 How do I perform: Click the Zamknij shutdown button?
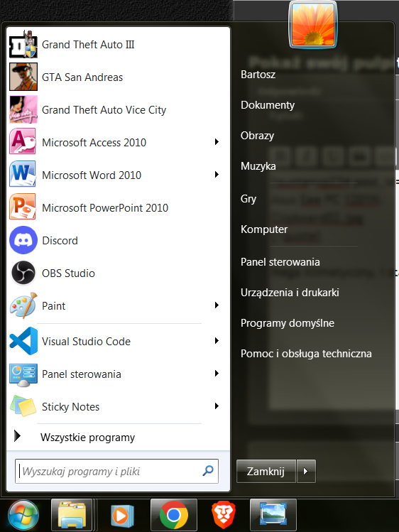266,471
